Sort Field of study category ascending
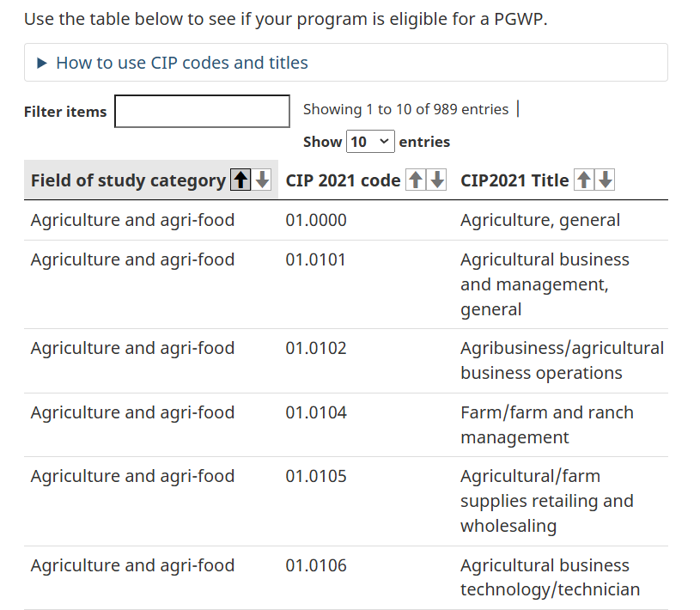 240,180
